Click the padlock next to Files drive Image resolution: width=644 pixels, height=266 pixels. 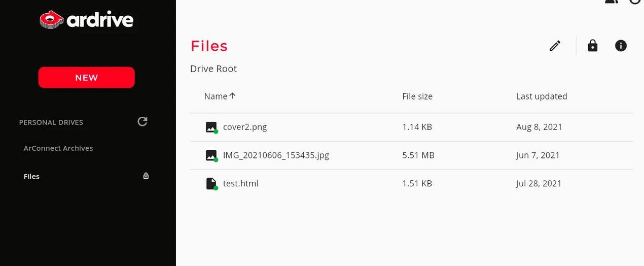[x=146, y=176]
